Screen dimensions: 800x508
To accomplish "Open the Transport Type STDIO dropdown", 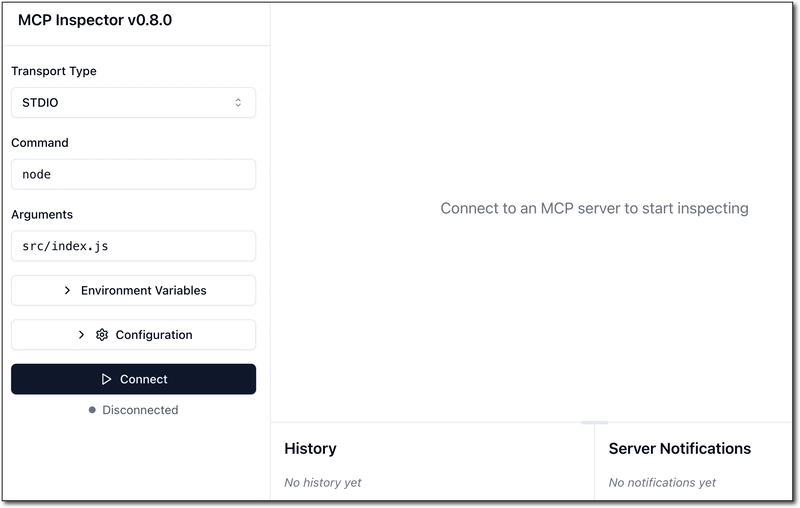I will (133, 103).
